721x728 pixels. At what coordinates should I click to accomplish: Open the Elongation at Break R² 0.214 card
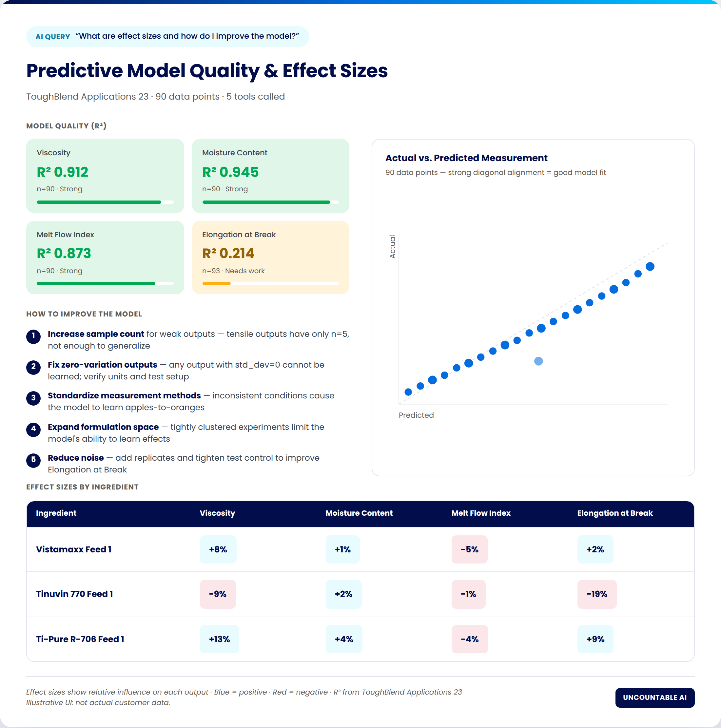pos(271,258)
